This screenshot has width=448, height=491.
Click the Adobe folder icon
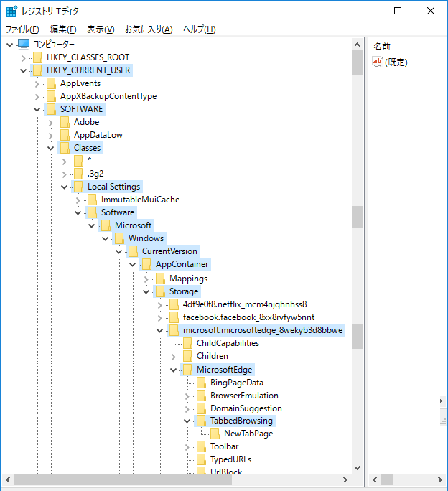point(65,122)
